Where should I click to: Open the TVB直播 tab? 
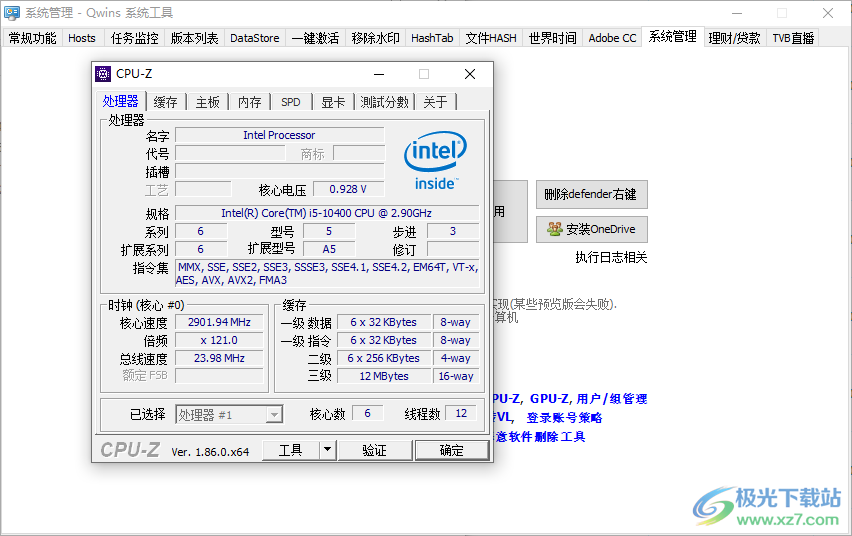pos(793,38)
